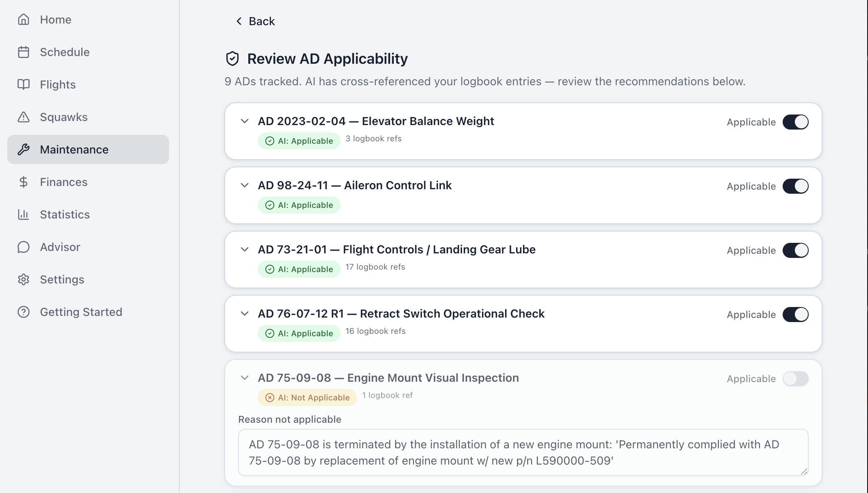
Task: Navigate to Settings
Action: coord(62,279)
